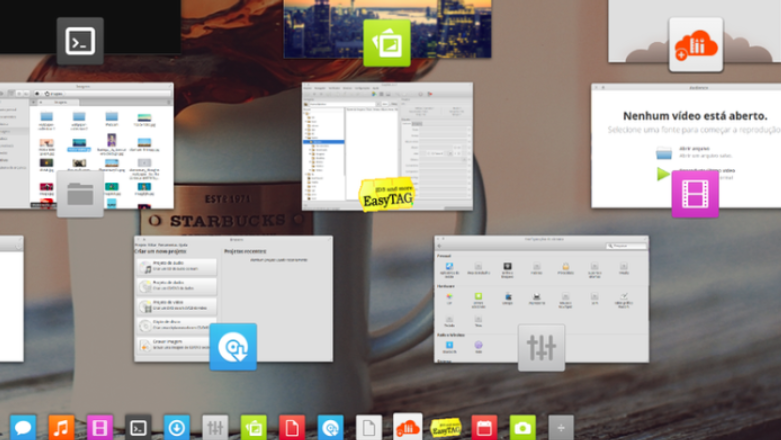This screenshot has height=440, width=781.
Task: Choose 'Cópia de disco' in Brasero
Action: tap(177, 325)
